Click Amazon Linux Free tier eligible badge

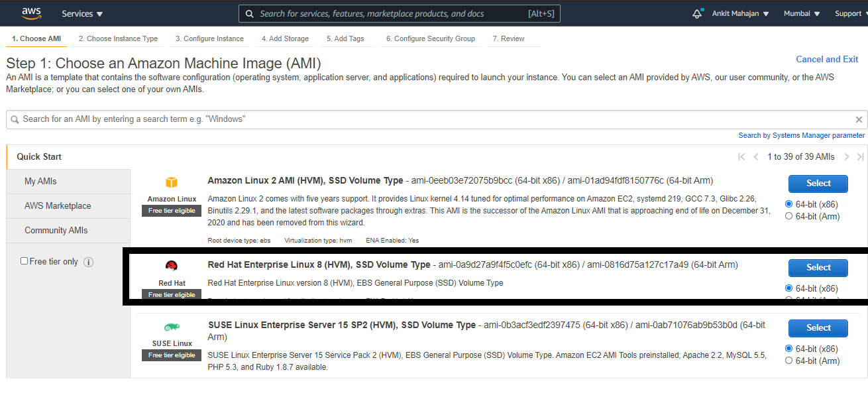[x=172, y=211]
